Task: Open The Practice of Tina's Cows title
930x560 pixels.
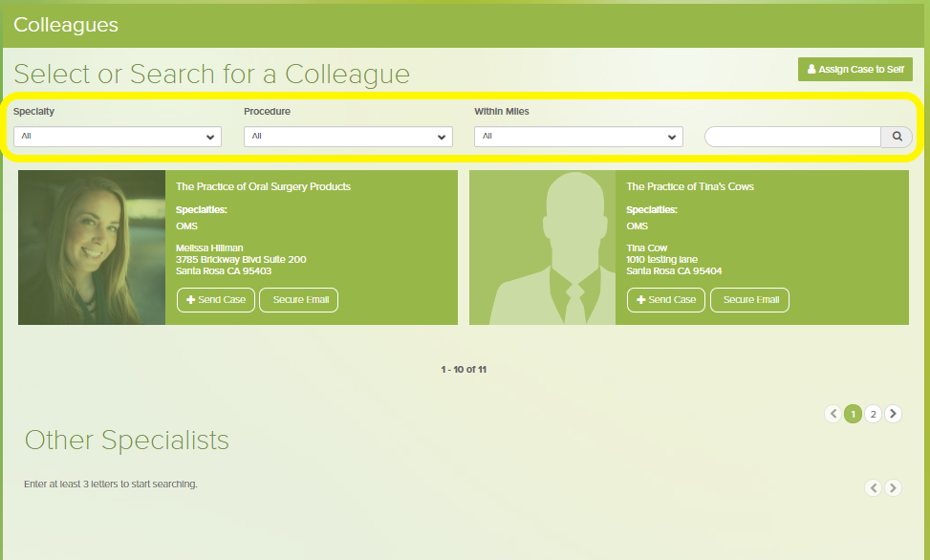Action: pos(689,186)
